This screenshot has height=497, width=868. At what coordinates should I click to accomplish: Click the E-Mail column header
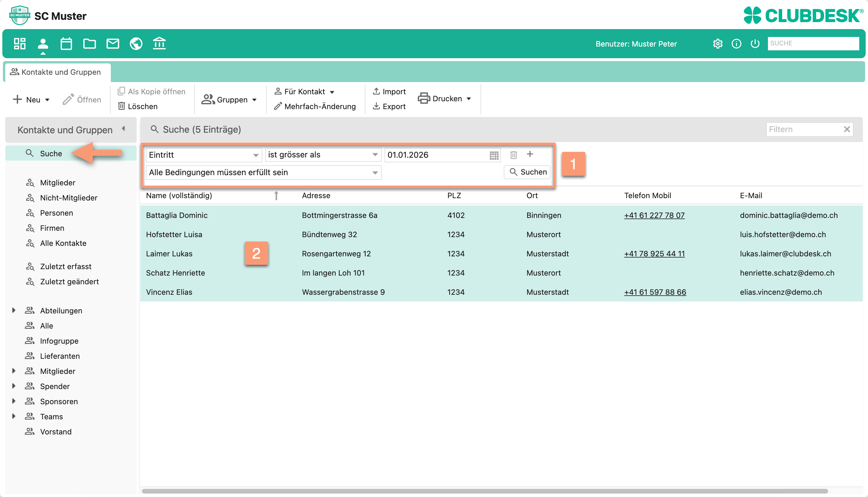pos(751,196)
